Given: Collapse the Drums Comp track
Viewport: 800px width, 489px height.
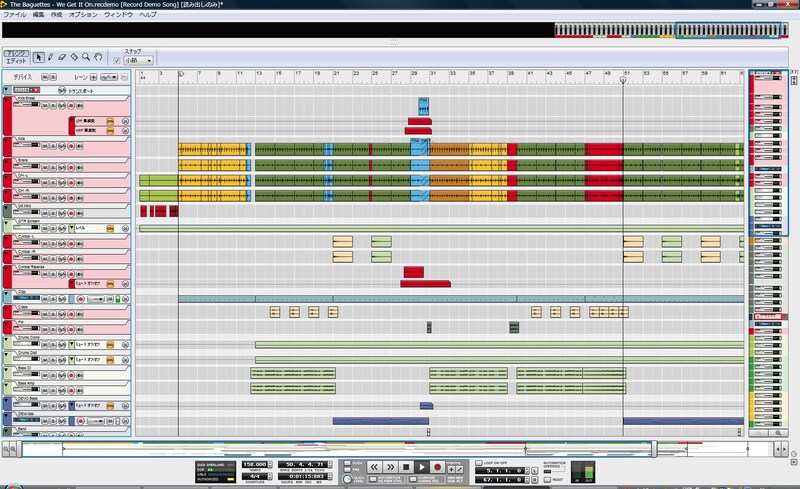Looking at the screenshot, I should 7,339.
